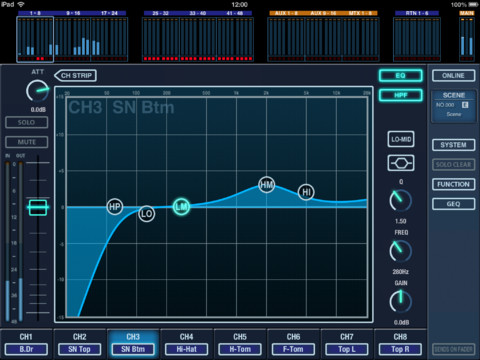Switch to CH4 Hi-Hat channel tab
Viewport: 480px width, 360px height.
pos(186,344)
